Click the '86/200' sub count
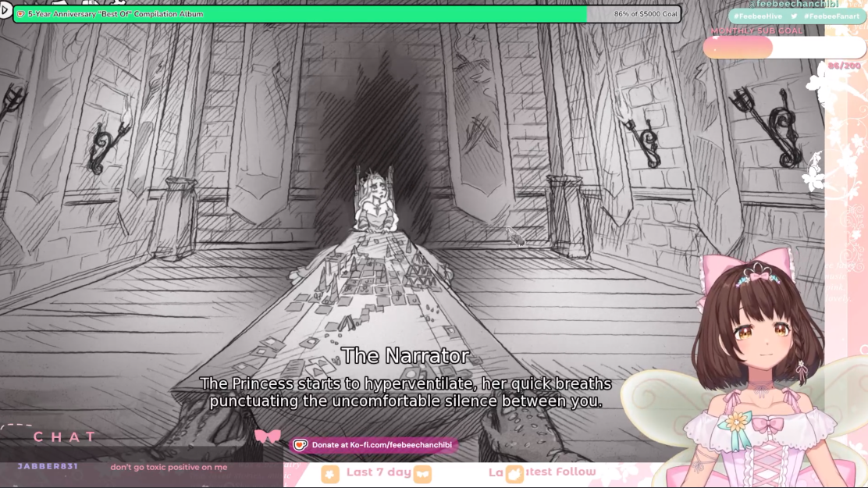This screenshot has width=868, height=488. coord(845,66)
